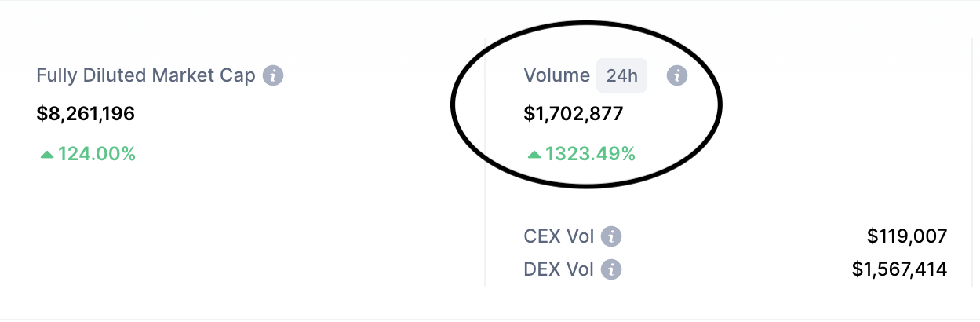Screen dimensions: 980x322
Task: Select the $1,702,877 volume value
Action: 574,114
